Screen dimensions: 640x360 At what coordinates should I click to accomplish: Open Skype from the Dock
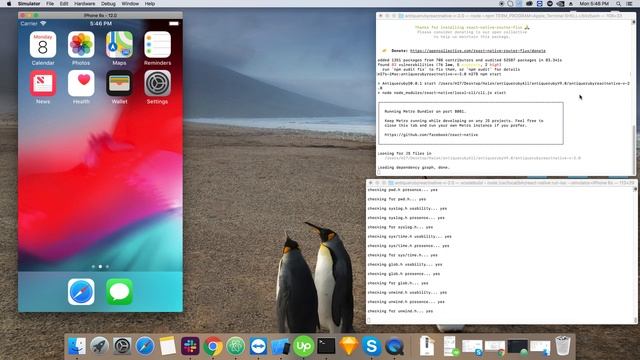371,347
